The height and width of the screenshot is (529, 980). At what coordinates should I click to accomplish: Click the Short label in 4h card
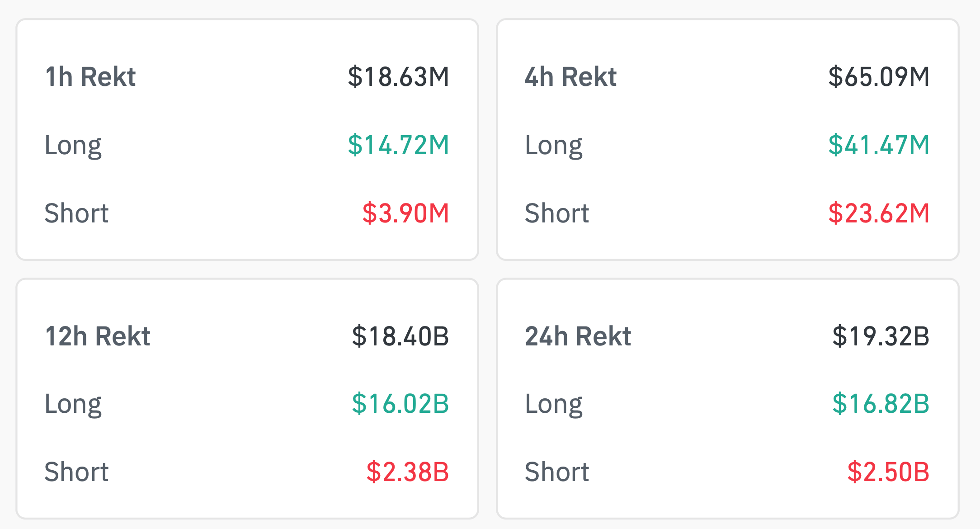557,213
